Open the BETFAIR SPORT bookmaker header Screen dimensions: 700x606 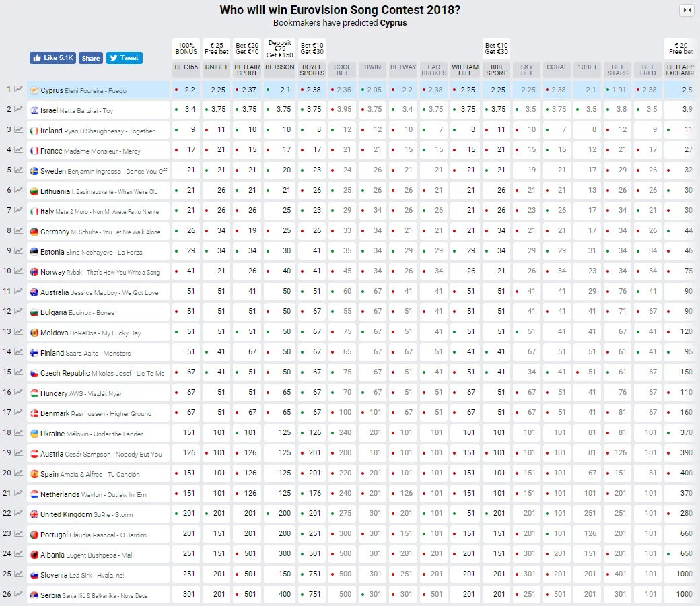[x=247, y=69]
